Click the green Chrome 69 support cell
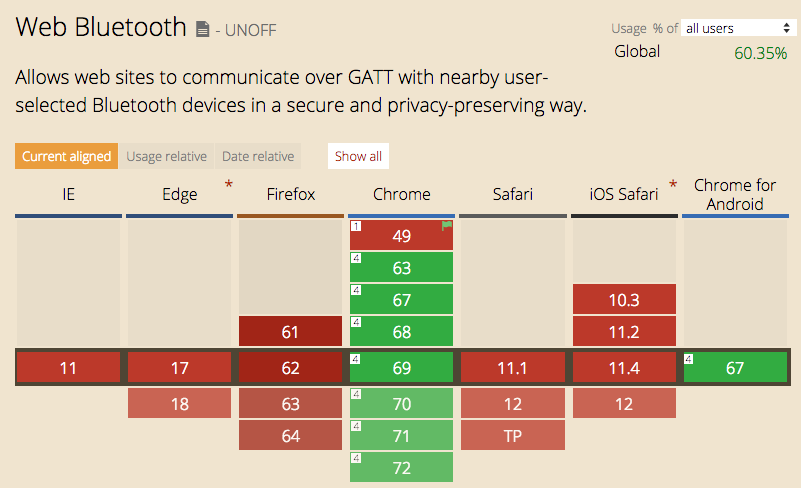 click(401, 367)
